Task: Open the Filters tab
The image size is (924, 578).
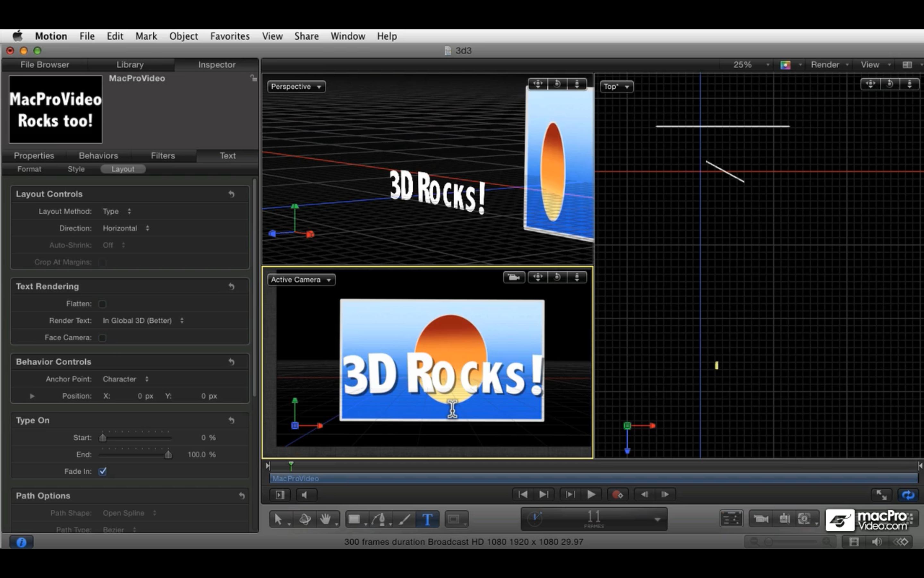Action: [163, 156]
